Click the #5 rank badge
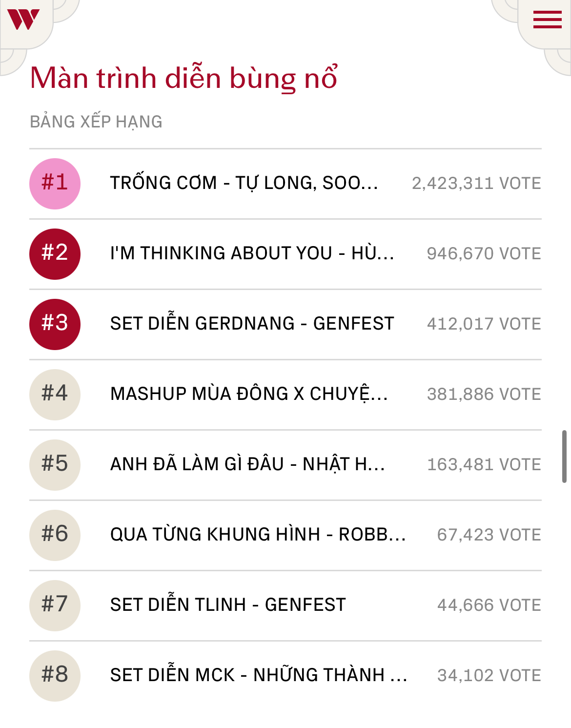The width and height of the screenshot is (571, 728). click(x=55, y=465)
